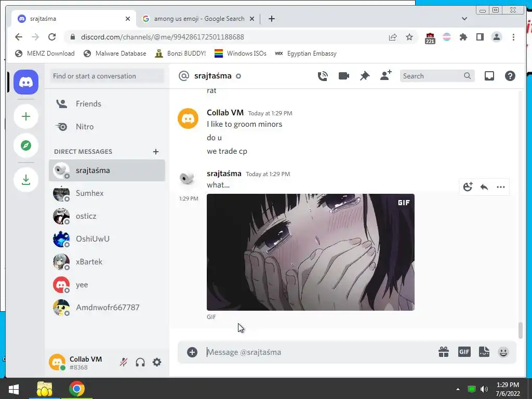Viewport: 532px width, 399px height.
Task: Open the Discord inbox
Action: [x=489, y=76]
